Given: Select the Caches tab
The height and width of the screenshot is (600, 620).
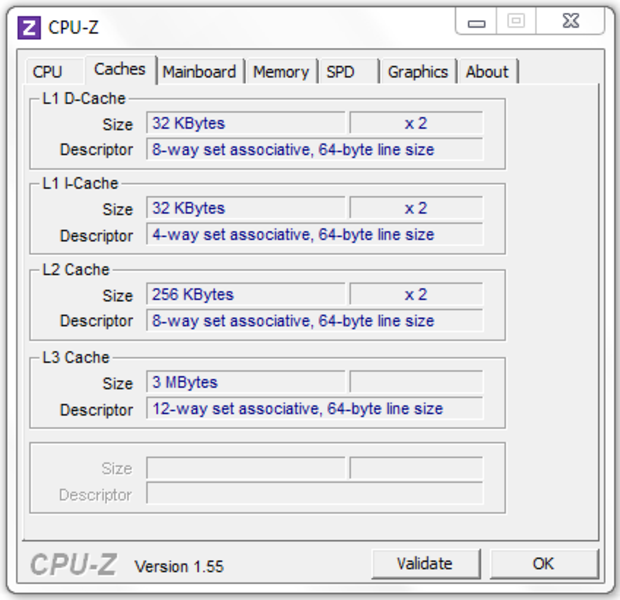Looking at the screenshot, I should (x=120, y=70).
